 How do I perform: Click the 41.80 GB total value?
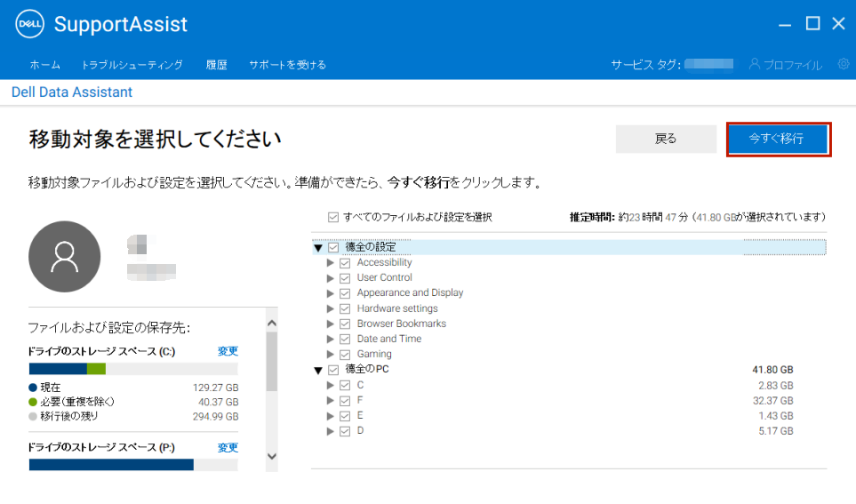point(772,370)
